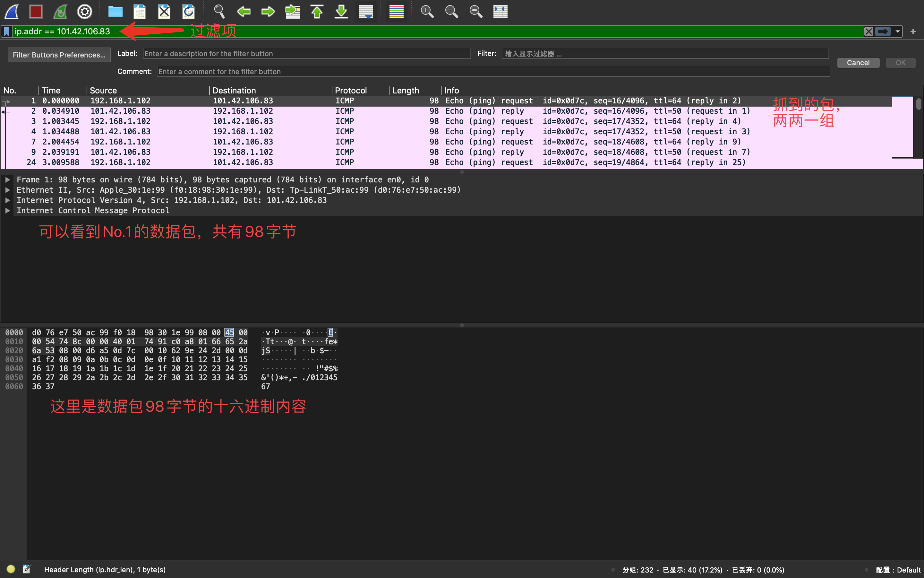This screenshot has width=924, height=578.
Task: Select packet No. 24 at time 3.009588
Action: tap(446, 162)
